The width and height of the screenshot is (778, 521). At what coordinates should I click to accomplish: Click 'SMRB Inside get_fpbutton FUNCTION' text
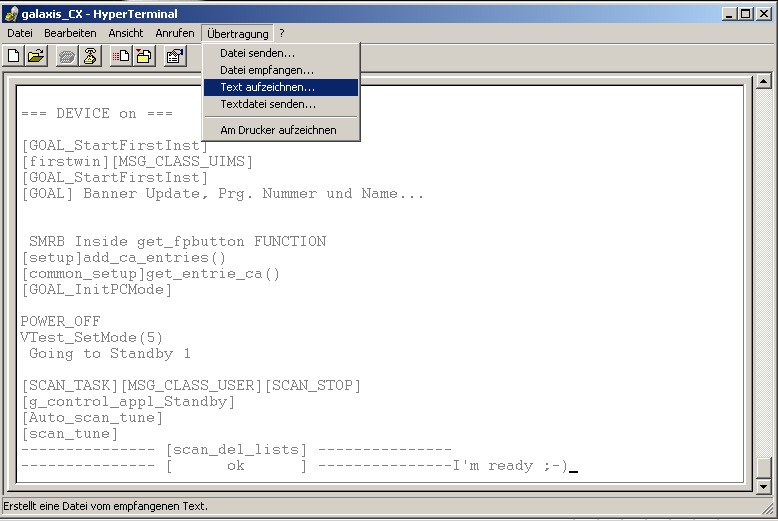click(x=178, y=242)
